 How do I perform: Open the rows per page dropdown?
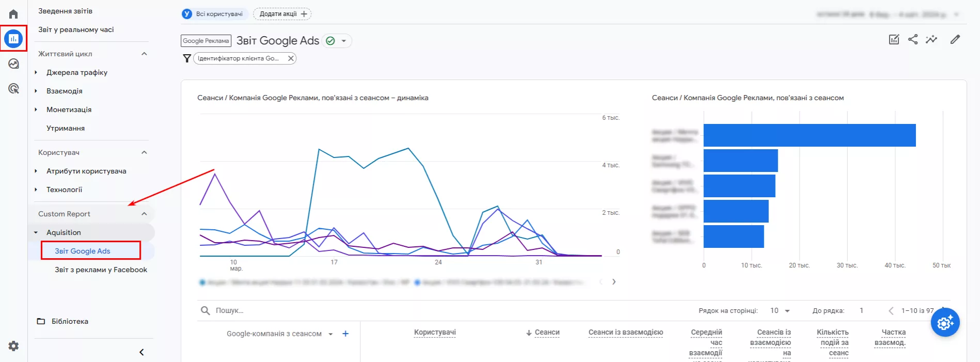[780, 310]
